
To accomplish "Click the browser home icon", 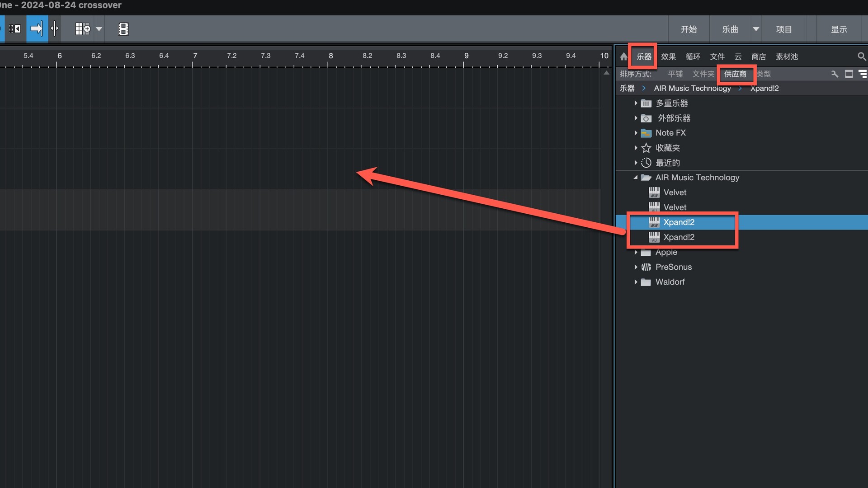I will [x=624, y=56].
